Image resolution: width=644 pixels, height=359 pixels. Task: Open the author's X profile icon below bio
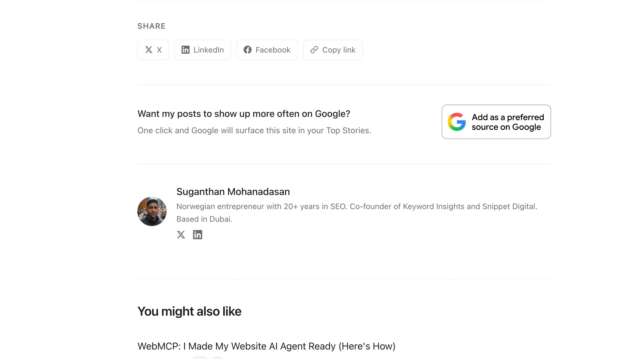(x=181, y=235)
